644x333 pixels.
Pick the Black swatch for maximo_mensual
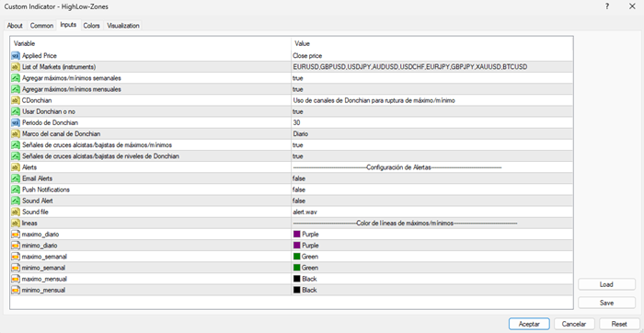[297, 279]
